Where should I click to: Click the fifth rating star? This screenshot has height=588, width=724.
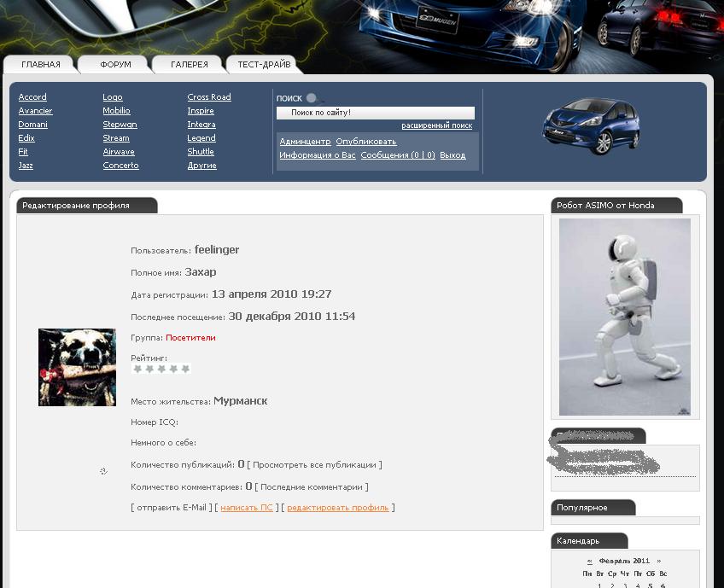(x=185, y=369)
